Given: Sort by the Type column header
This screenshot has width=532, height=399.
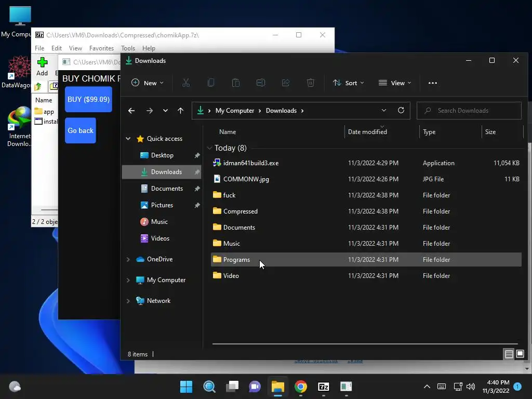Looking at the screenshot, I should tap(429, 132).
